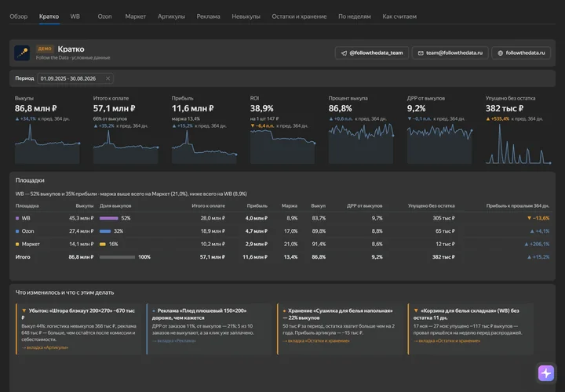Click Маркет row margin 21,0%
Screen dimensions: 565x392
coord(290,244)
